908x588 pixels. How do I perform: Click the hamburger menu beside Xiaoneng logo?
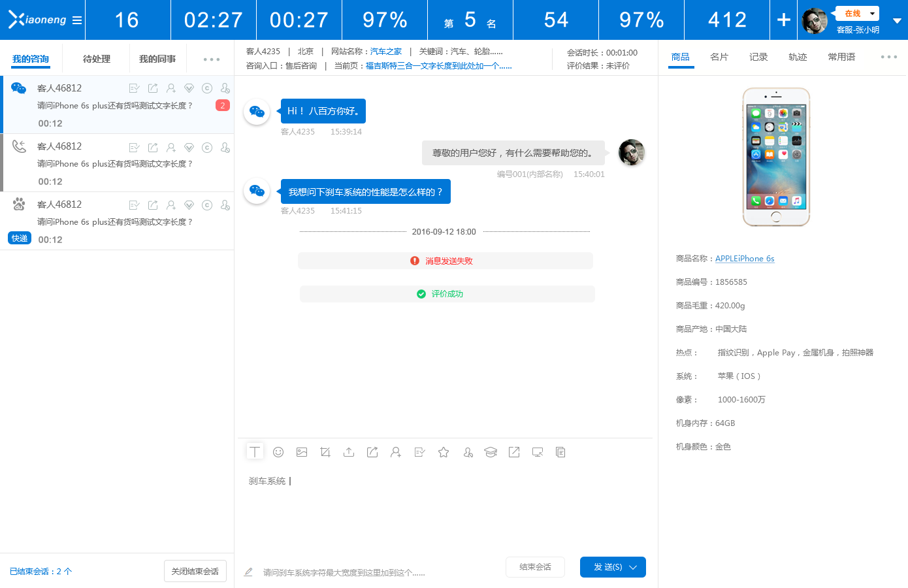click(77, 20)
